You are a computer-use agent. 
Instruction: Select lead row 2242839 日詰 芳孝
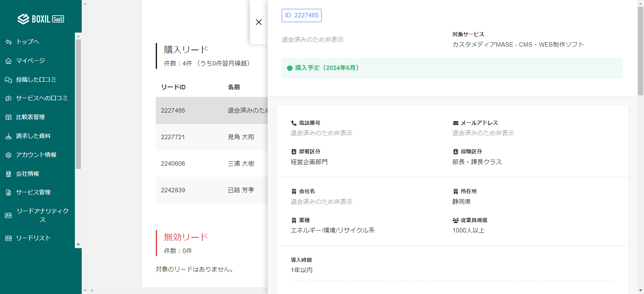[211, 190]
